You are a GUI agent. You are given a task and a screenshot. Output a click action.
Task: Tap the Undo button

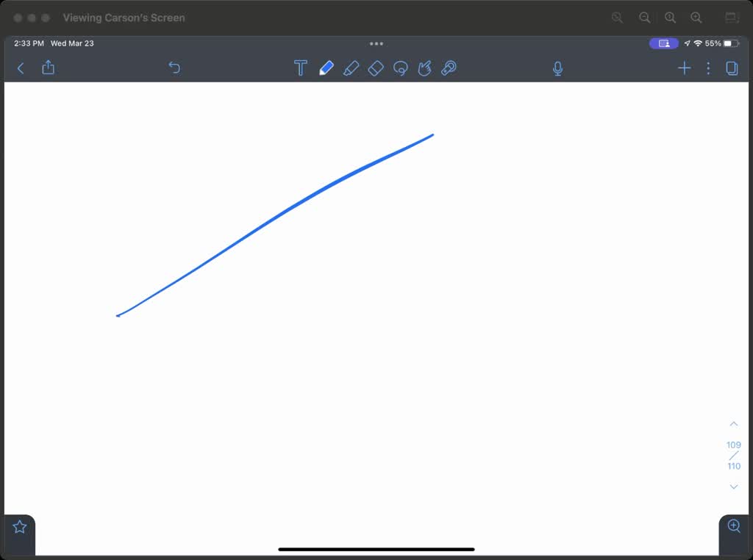174,67
